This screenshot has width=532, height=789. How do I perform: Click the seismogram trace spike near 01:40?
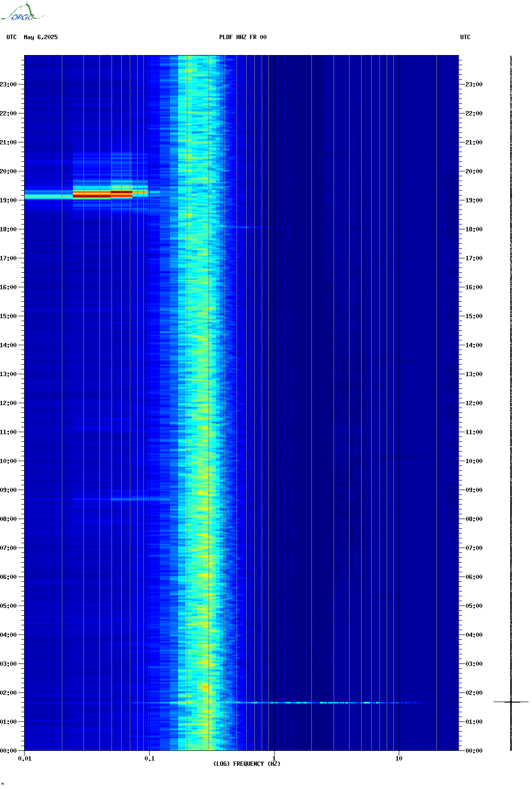[x=511, y=702]
